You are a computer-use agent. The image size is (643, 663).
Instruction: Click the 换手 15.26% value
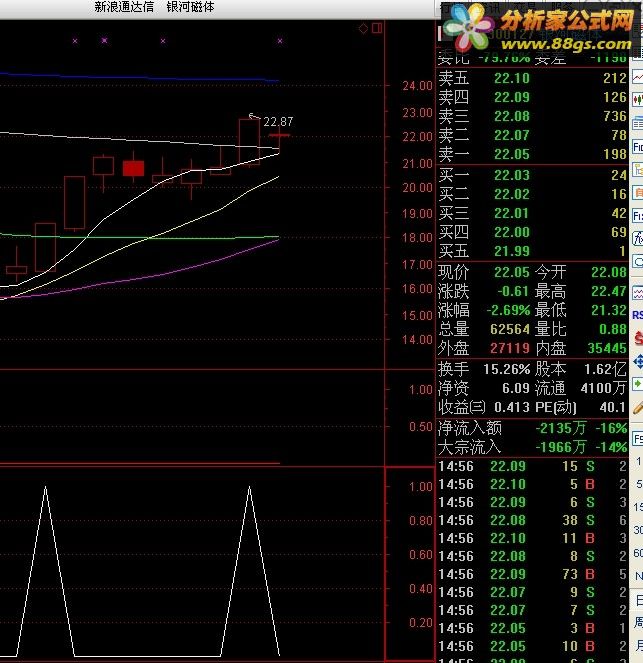point(506,370)
